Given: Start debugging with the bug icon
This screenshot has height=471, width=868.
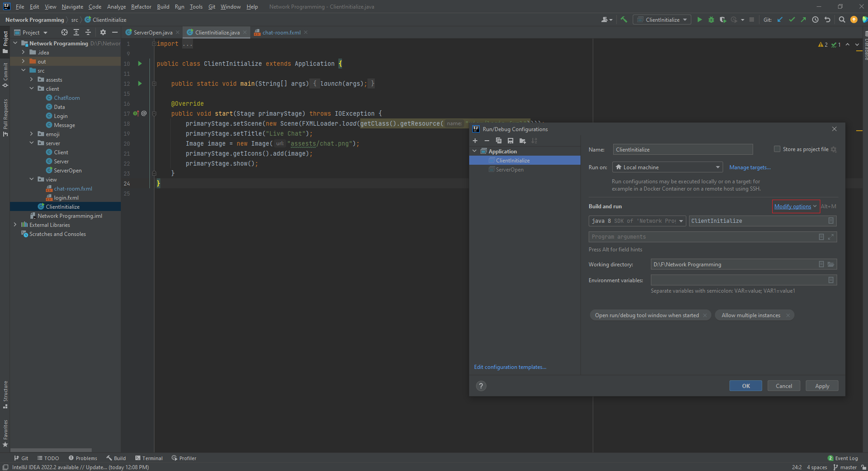Looking at the screenshot, I should point(711,20).
